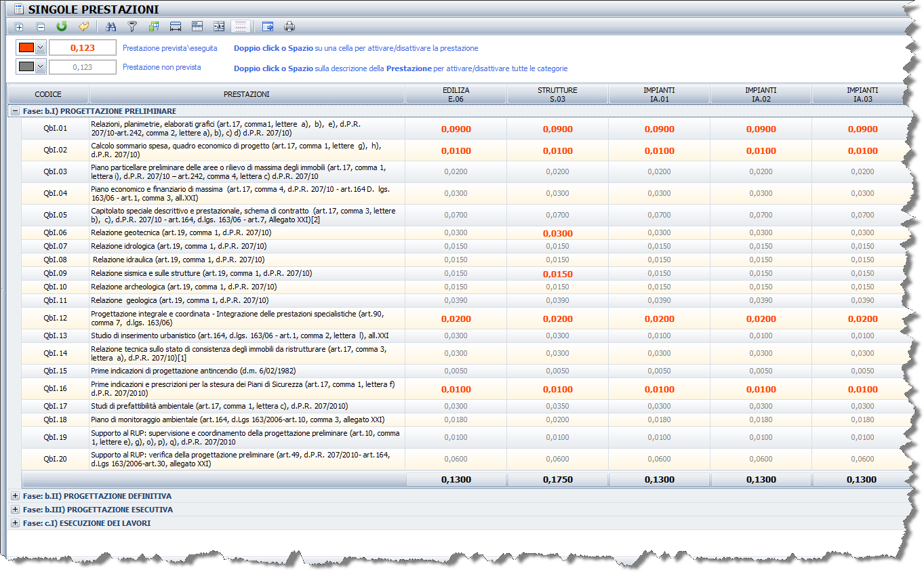Screen dimensions: 924x572
Task: Click the table layout icon next to column-width
Action: (x=197, y=26)
